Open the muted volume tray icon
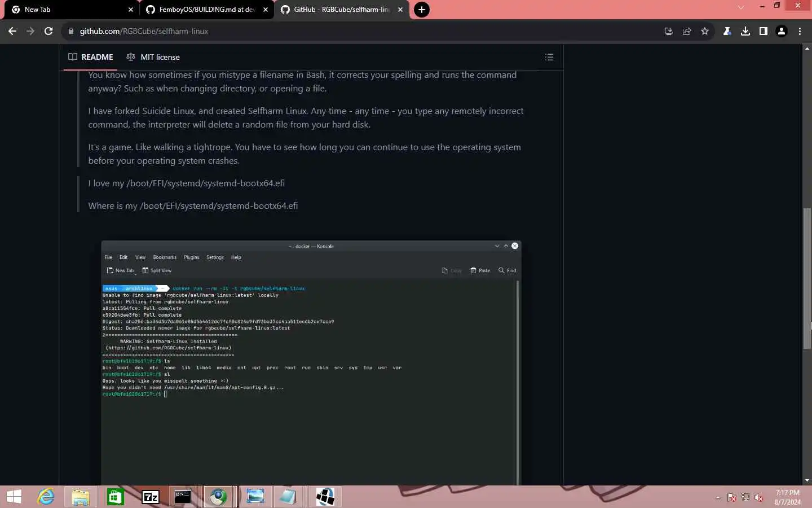The height and width of the screenshot is (508, 812). point(759,498)
